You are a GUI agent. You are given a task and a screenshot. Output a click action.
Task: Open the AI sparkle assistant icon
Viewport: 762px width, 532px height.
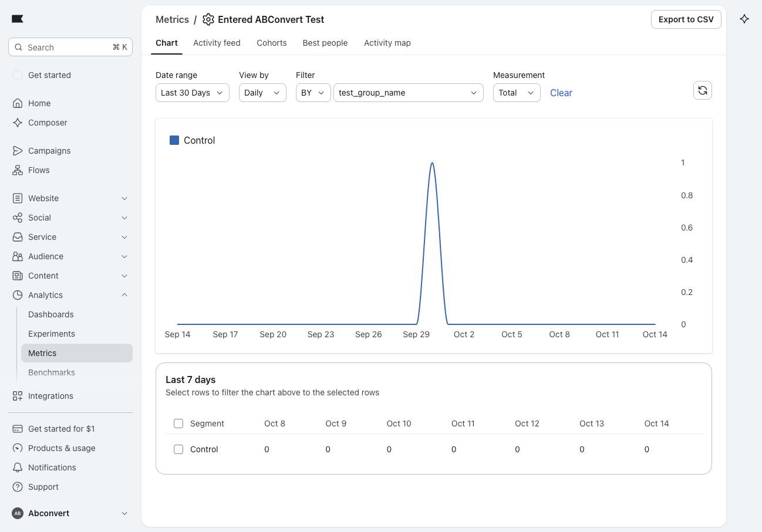point(744,19)
